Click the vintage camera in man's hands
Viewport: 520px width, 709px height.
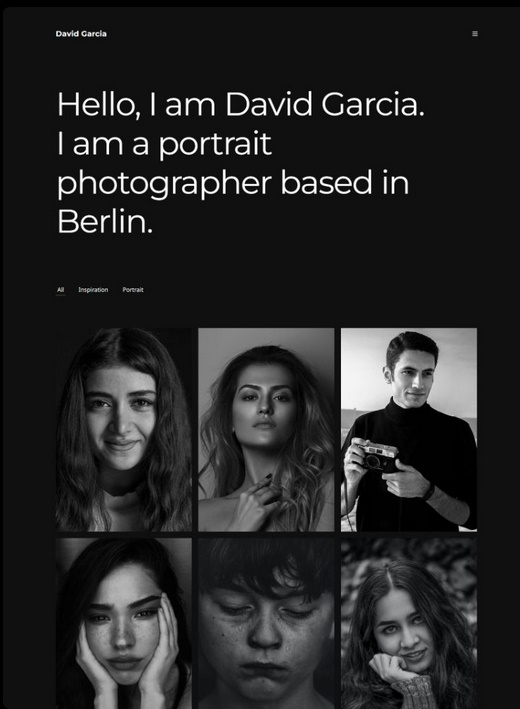coord(376,455)
